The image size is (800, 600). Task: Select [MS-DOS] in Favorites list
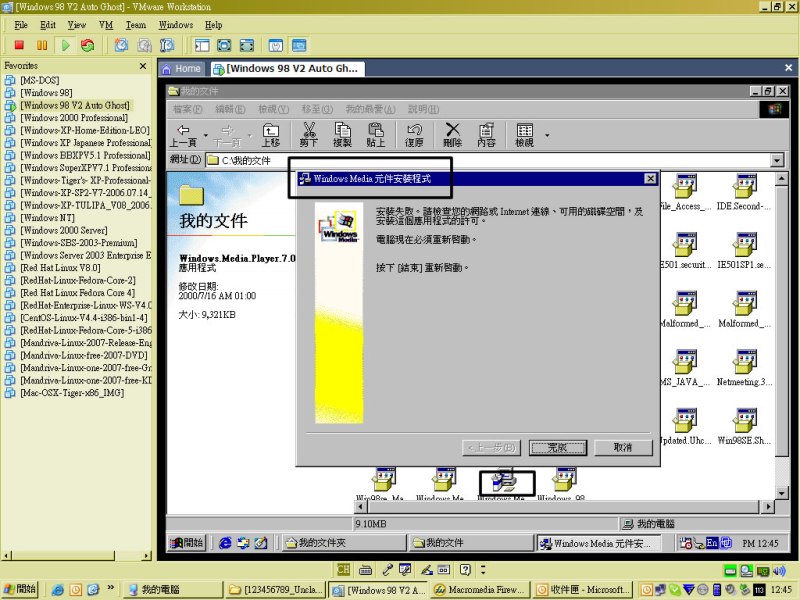(x=39, y=80)
